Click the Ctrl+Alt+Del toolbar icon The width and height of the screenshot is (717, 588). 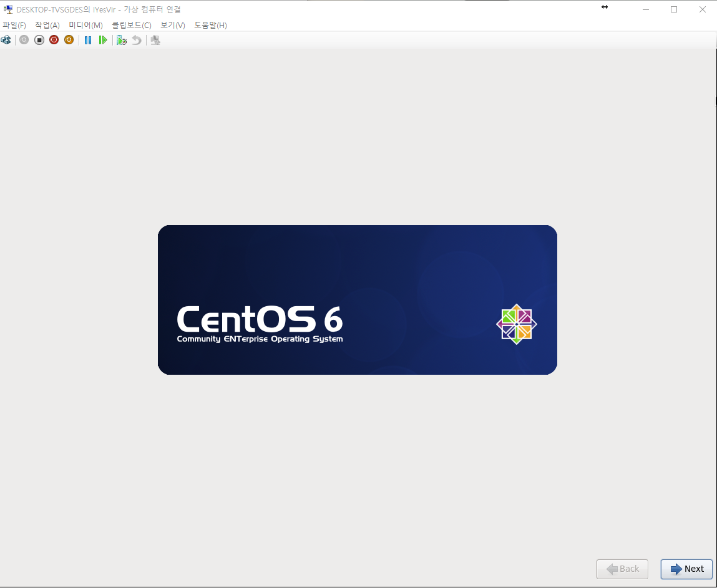click(6, 40)
